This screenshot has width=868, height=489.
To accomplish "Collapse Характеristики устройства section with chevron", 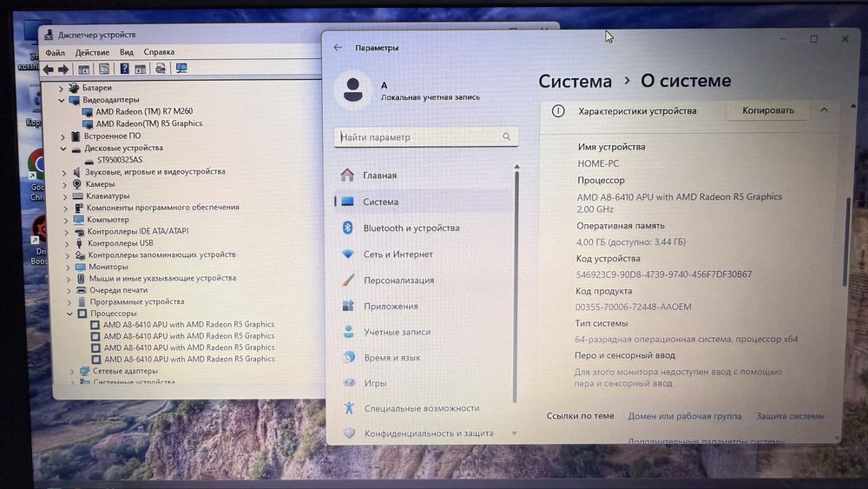I will (x=824, y=109).
